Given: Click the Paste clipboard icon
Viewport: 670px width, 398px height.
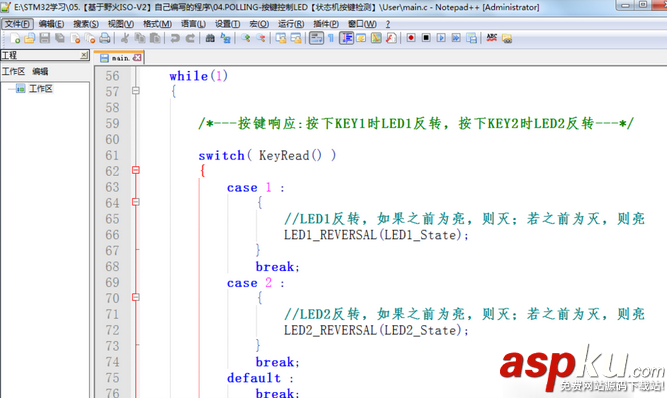Looking at the screenshot, I should click(x=155, y=38).
